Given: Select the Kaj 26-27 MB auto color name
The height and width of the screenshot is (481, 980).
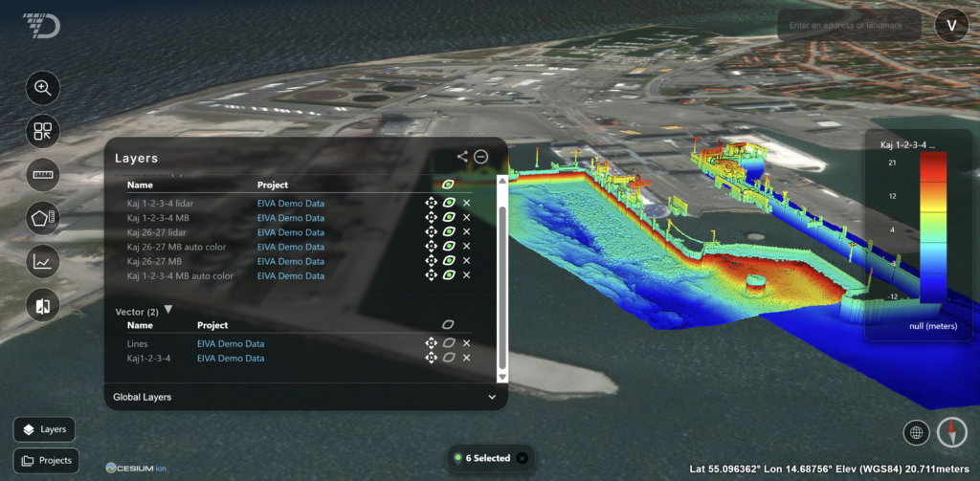Looking at the screenshot, I should click(176, 247).
